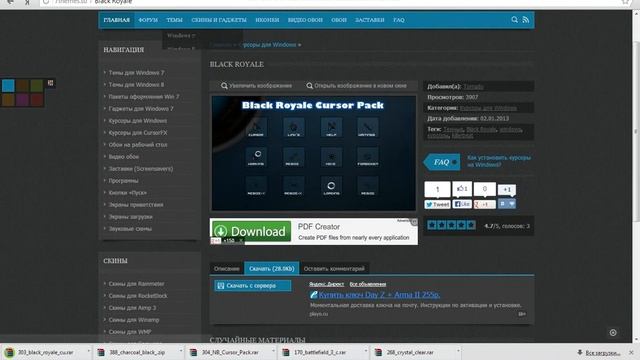Close the PDF Creator ad
The image size is (640, 360).
click(x=414, y=222)
